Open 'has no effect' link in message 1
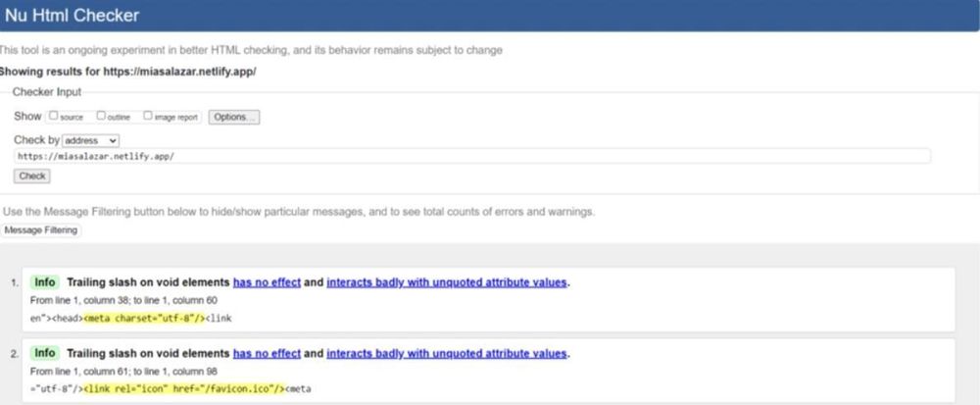 (267, 282)
